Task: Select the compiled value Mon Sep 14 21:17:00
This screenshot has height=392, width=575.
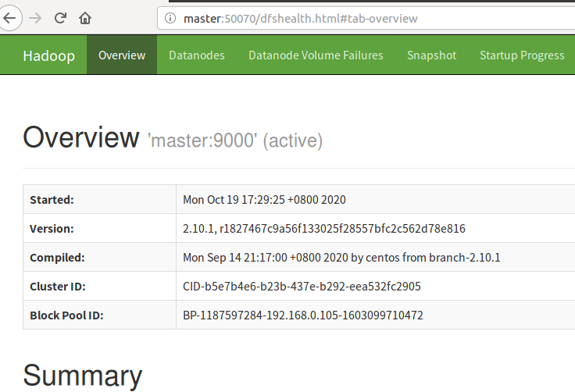Action: pyautogui.click(x=341, y=258)
